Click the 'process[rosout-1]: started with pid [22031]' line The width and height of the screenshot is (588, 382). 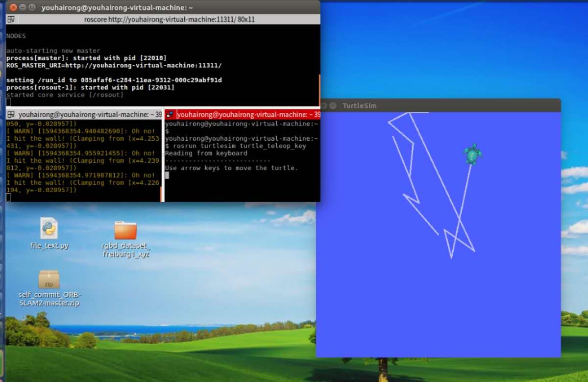[x=90, y=87]
